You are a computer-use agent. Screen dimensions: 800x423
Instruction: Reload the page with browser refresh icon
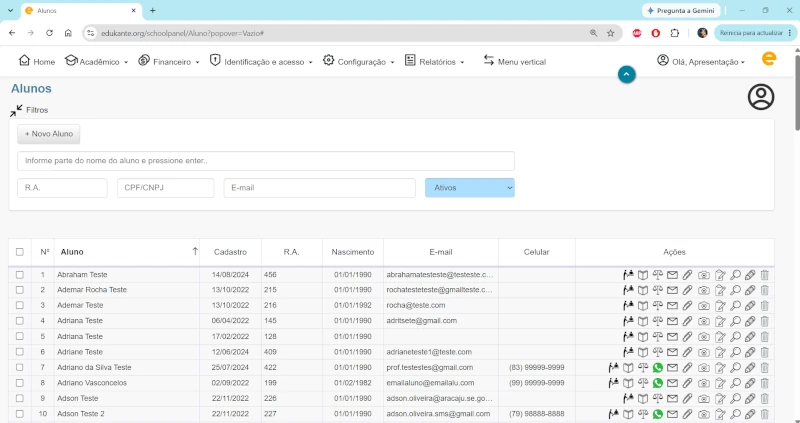49,33
